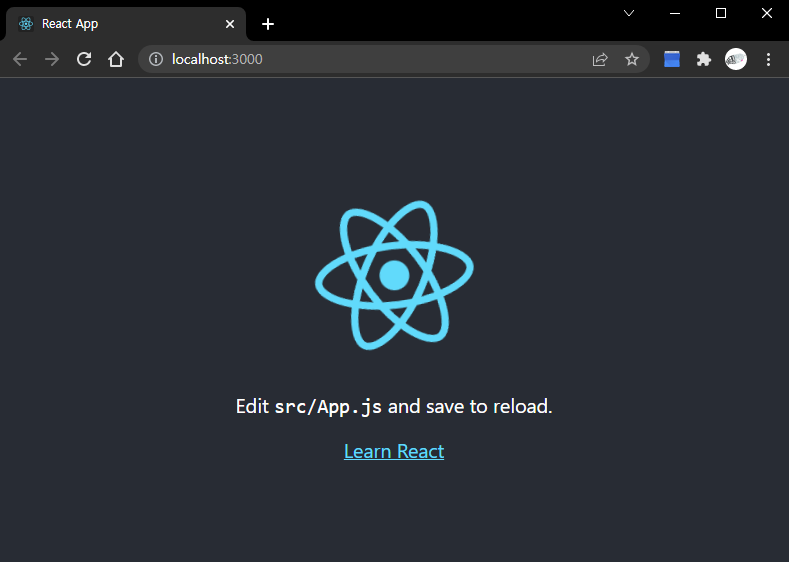Open Chrome's three-dot menu
This screenshot has width=789, height=562.
[768, 59]
